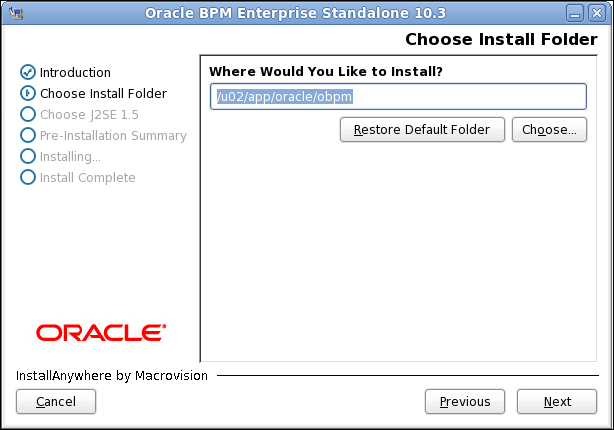Close the Oracle BPM installer window
The image size is (614, 430).
597,13
